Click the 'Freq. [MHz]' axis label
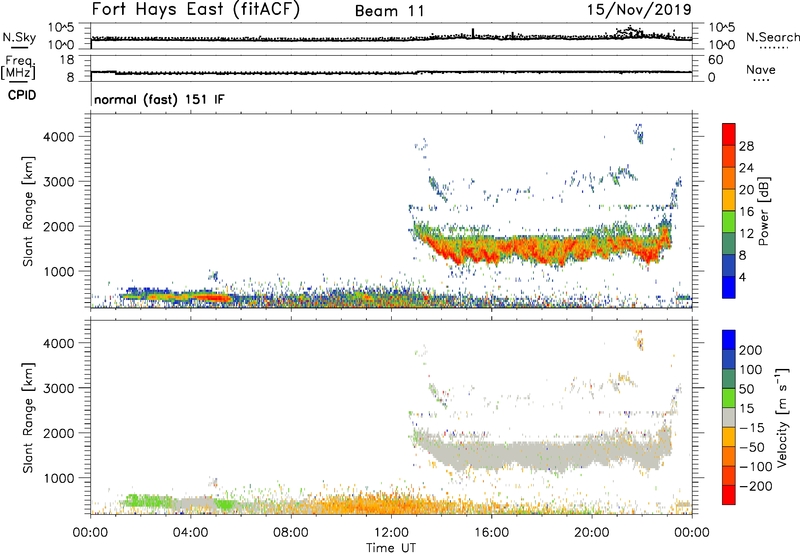800x554 pixels. coord(18,68)
